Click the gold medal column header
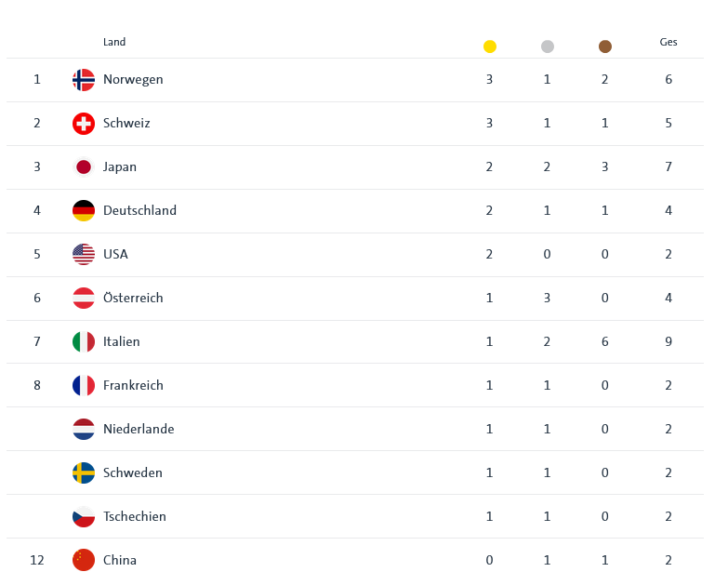Viewport: 728px width, 572px height. tap(490, 47)
